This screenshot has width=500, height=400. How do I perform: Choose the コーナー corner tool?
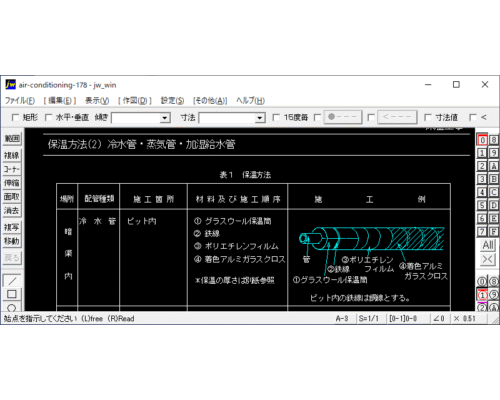(x=12, y=169)
